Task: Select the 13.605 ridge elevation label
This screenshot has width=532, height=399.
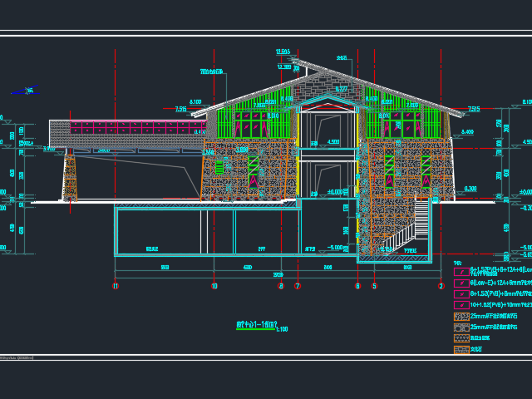Action: point(283,52)
